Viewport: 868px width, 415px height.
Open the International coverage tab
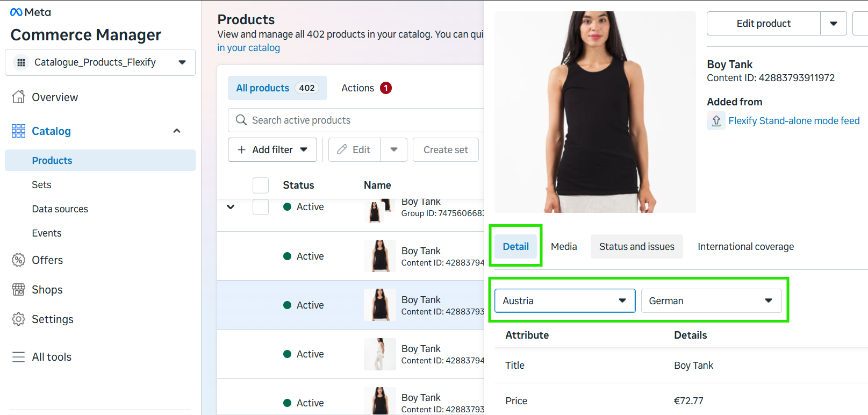[x=745, y=246]
